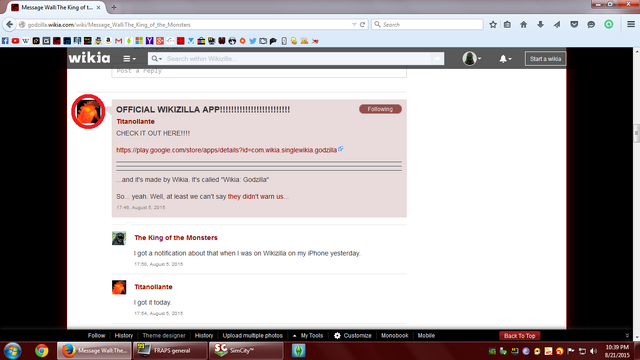Click the Wikia logo
The image size is (640, 360).
coord(89,58)
